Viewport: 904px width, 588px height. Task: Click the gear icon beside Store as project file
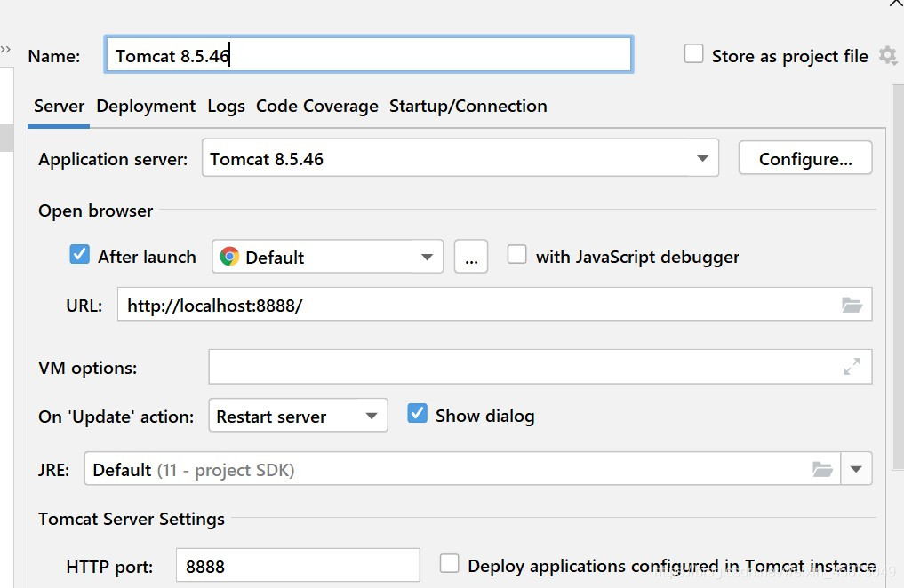(887, 56)
